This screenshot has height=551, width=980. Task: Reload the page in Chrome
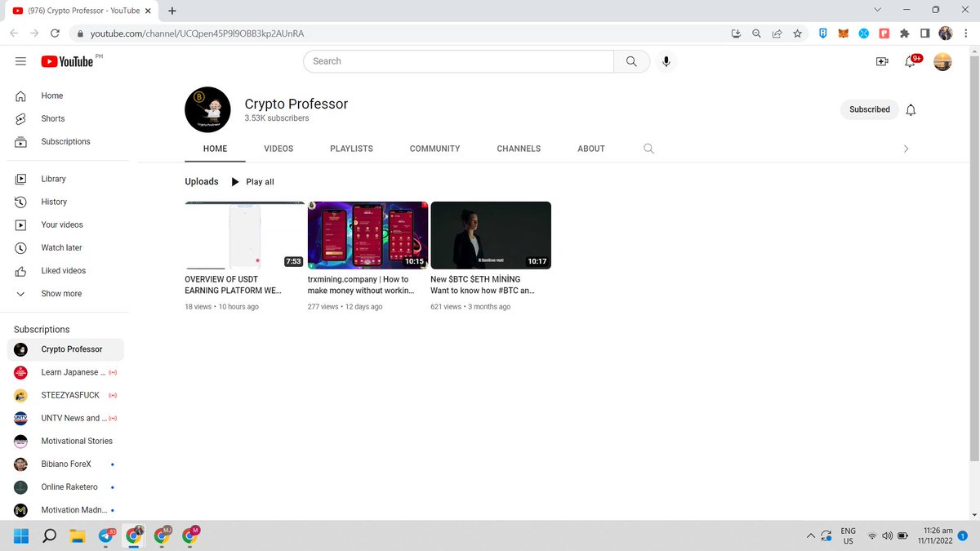[55, 33]
